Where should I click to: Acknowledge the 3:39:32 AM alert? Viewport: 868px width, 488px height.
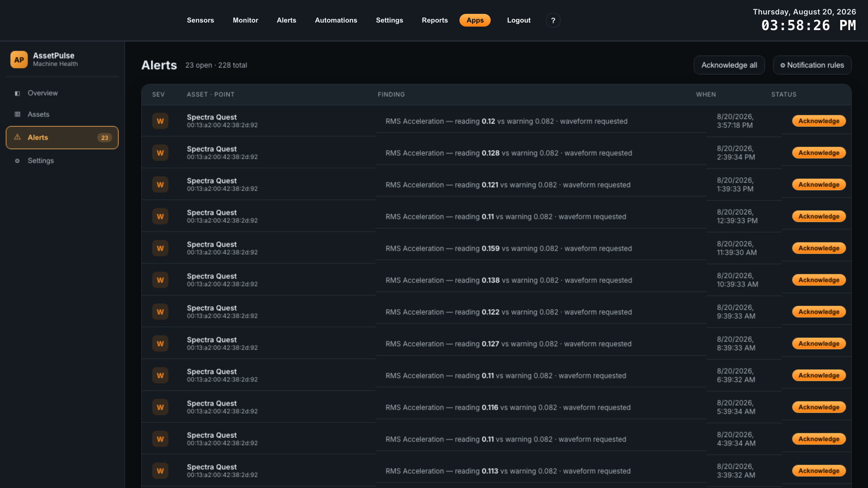tap(819, 471)
